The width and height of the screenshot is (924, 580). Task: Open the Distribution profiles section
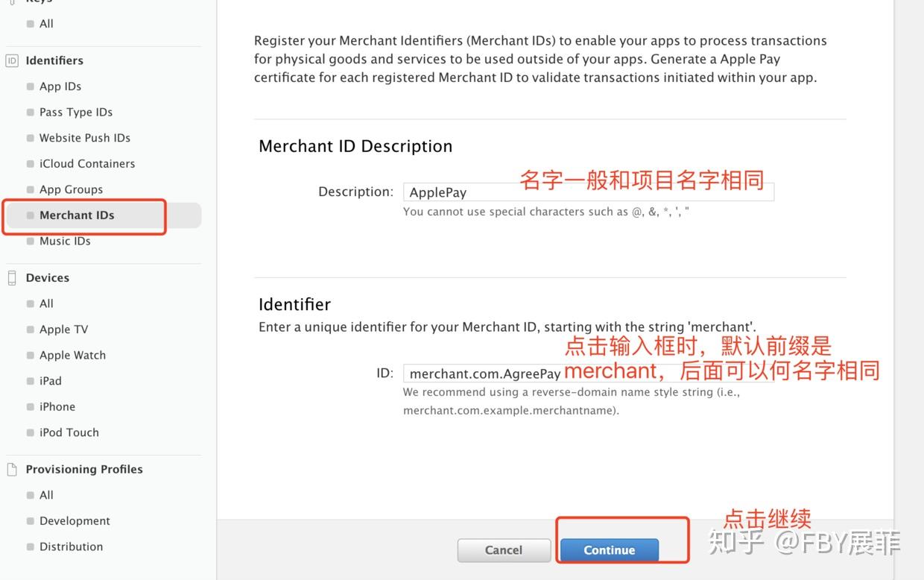pos(71,546)
